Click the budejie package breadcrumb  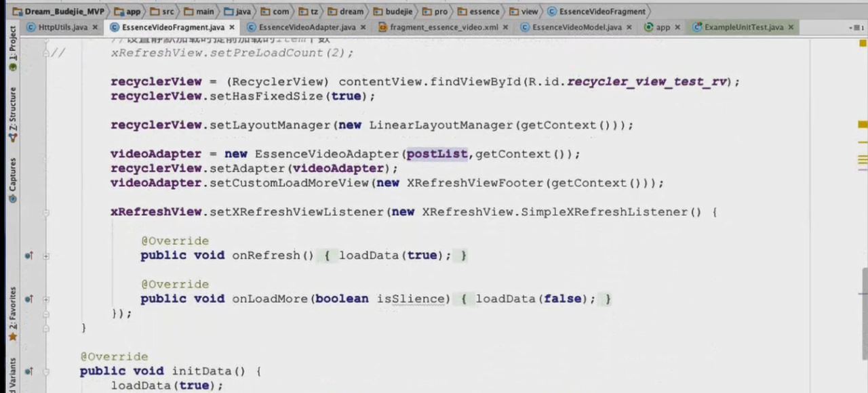pos(393,12)
